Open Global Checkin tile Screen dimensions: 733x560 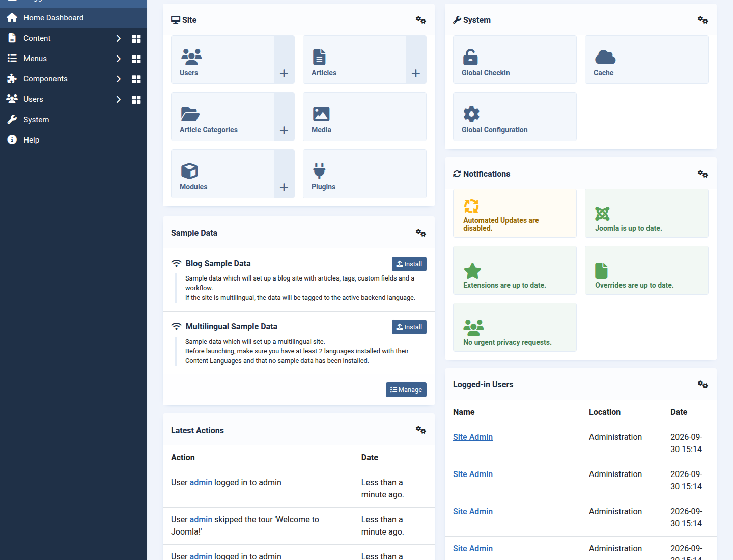coord(515,60)
